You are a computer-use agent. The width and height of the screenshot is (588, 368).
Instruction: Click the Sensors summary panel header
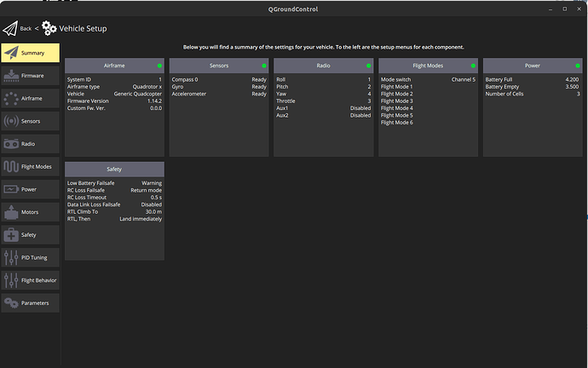[x=219, y=66]
